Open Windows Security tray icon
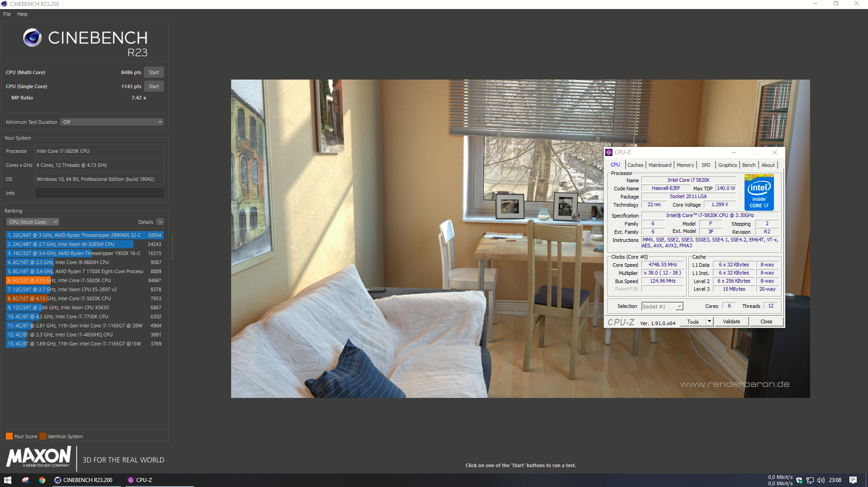Image resolution: width=868 pixels, height=487 pixels. 799,480
